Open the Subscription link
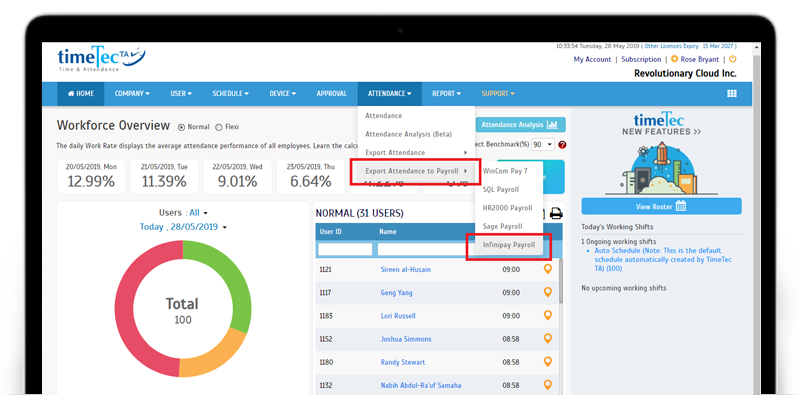This screenshot has width=800, height=395. point(641,59)
